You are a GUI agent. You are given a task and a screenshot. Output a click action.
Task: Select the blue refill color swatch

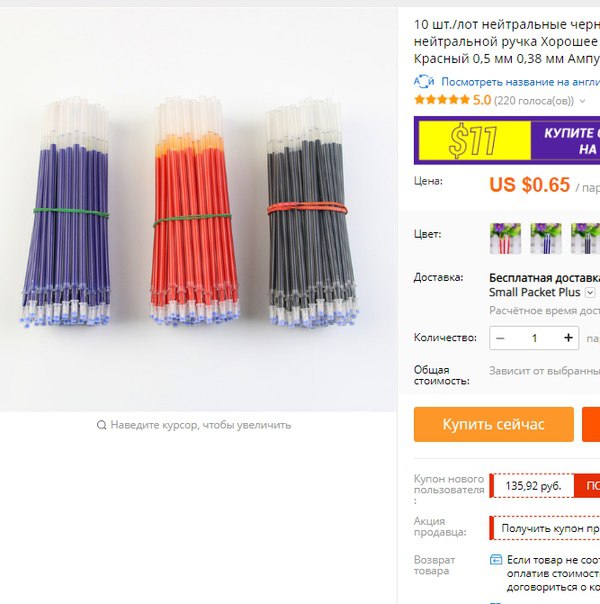(x=546, y=238)
